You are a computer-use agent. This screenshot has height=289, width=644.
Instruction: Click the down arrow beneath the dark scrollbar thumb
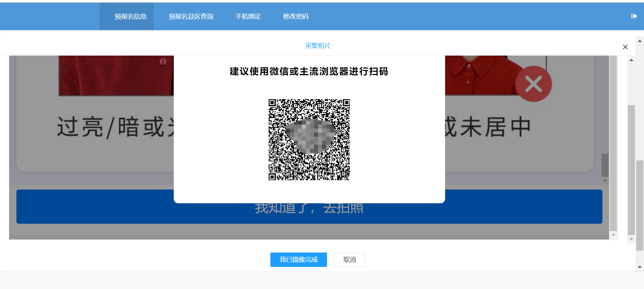click(x=605, y=181)
